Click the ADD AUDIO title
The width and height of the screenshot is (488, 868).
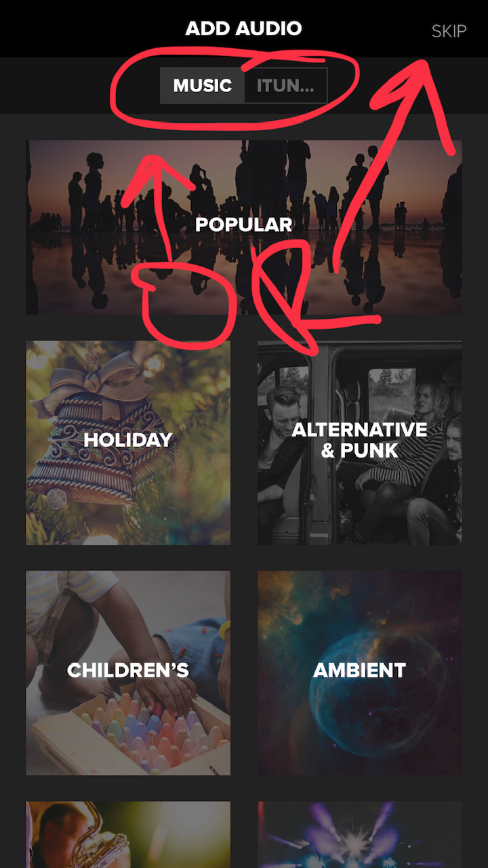point(244,28)
